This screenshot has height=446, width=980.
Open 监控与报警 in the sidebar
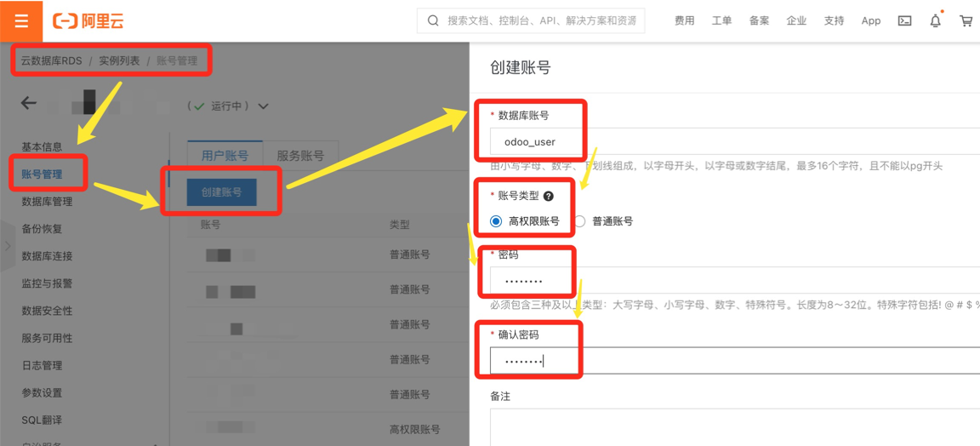click(47, 283)
